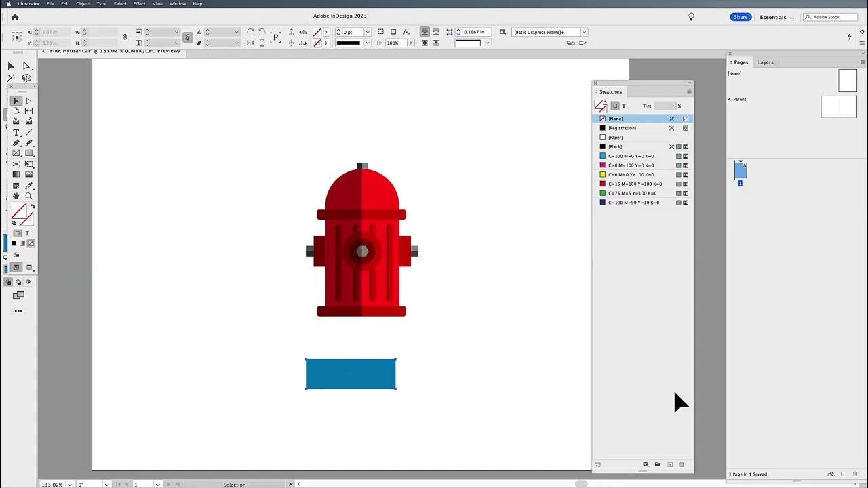The width and height of the screenshot is (868, 488).
Task: Toggle the fill/stroke proxy in Swatches panel
Action: coord(601,106)
